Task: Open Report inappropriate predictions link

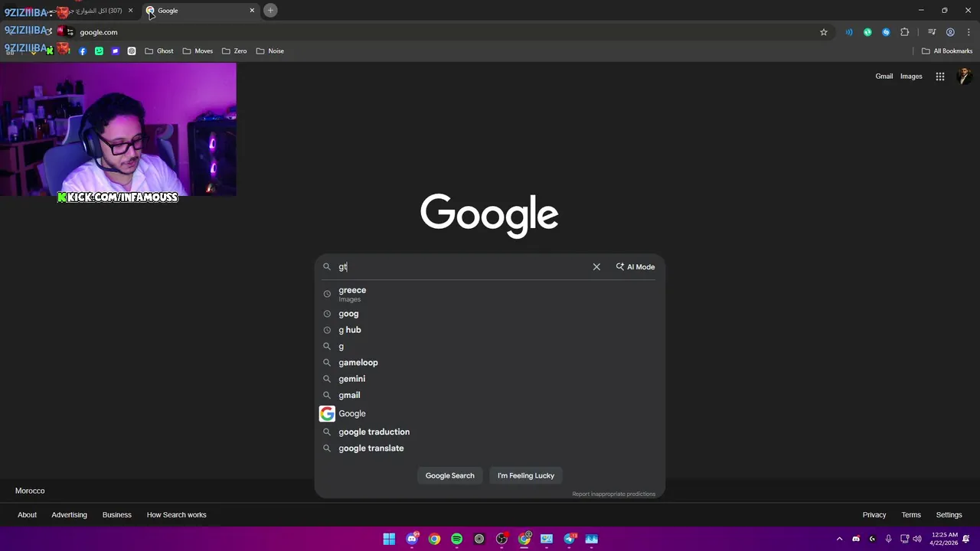Action: (x=613, y=494)
